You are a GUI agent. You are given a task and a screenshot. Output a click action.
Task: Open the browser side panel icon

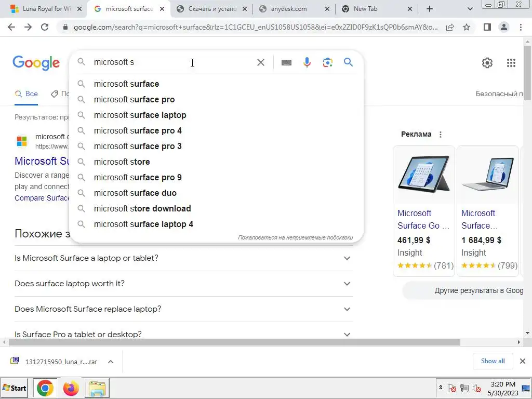(x=487, y=27)
